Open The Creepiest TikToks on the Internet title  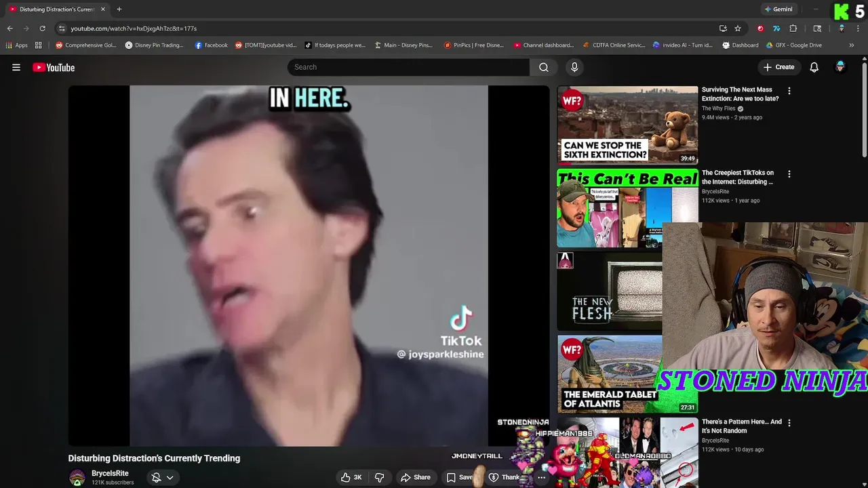coord(738,177)
